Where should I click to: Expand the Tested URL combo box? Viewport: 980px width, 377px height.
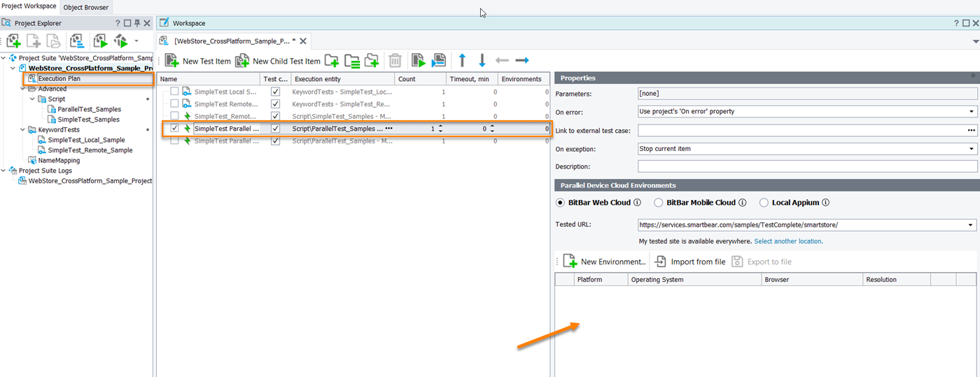(x=972, y=225)
